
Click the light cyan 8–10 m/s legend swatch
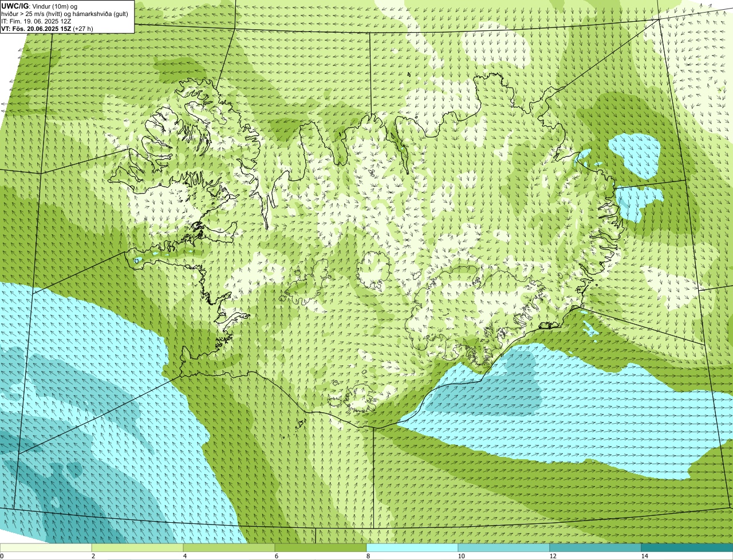pyautogui.click(x=412, y=547)
